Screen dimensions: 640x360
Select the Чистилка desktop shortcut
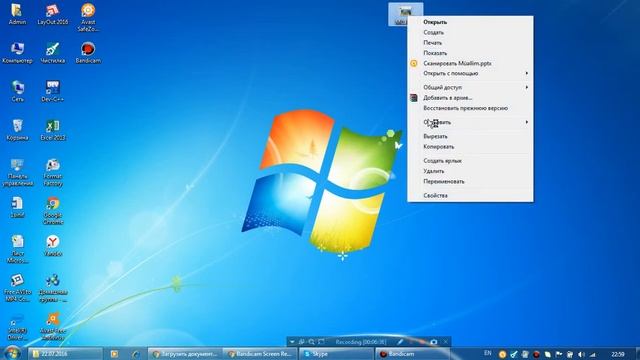53,53
